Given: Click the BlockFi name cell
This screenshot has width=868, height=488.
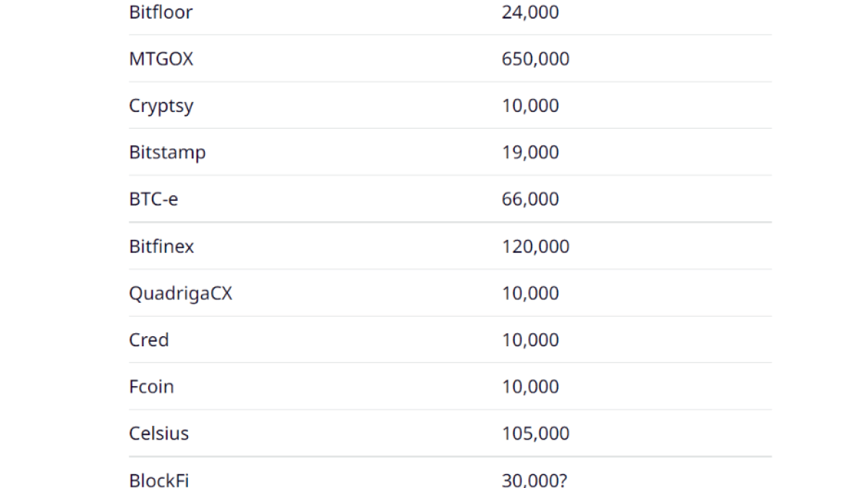Looking at the screenshot, I should pos(159,480).
